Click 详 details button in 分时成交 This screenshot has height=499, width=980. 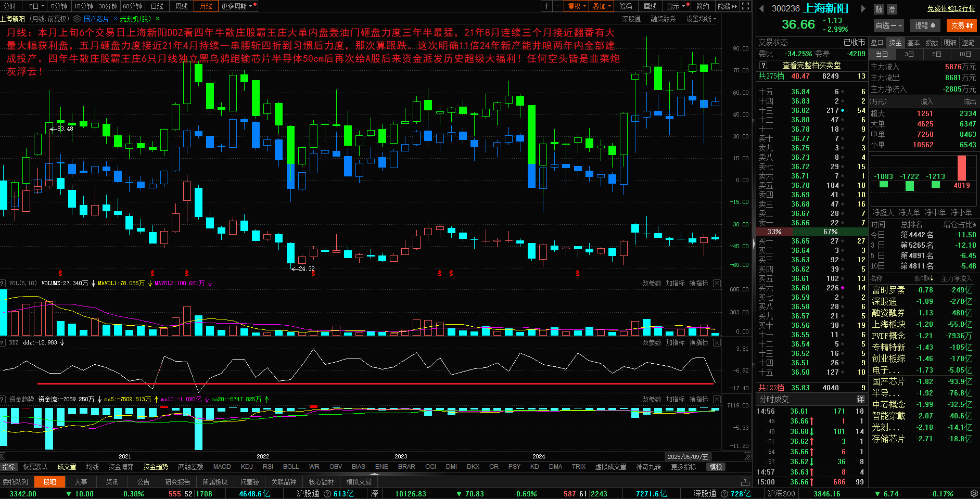861,399
